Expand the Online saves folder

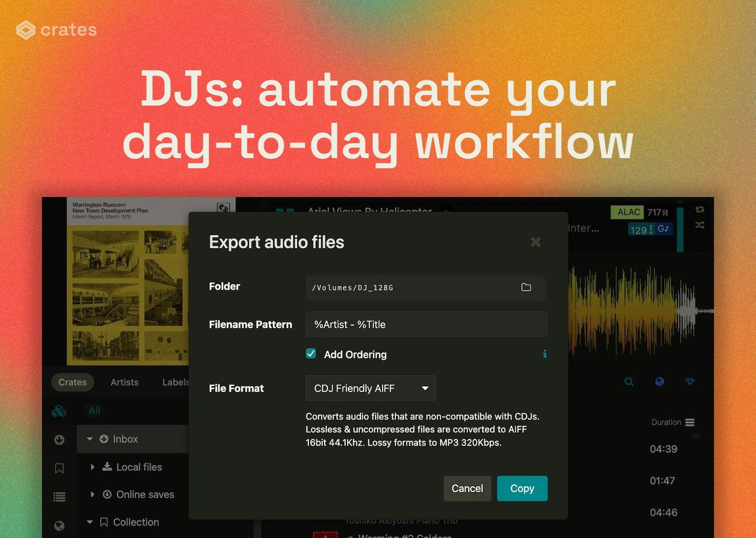[x=92, y=494]
